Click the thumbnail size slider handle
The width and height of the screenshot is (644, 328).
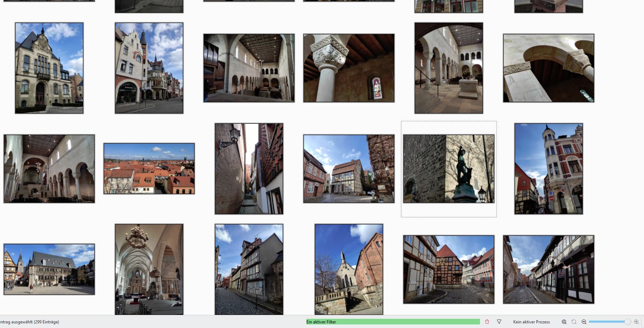627,322
